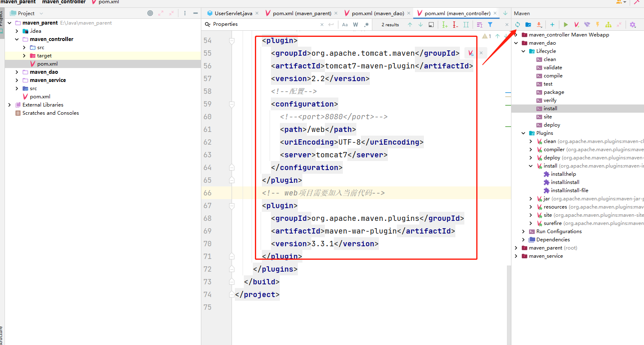
Task: Download sources and documentation in Maven panel
Action: pyautogui.click(x=539, y=25)
